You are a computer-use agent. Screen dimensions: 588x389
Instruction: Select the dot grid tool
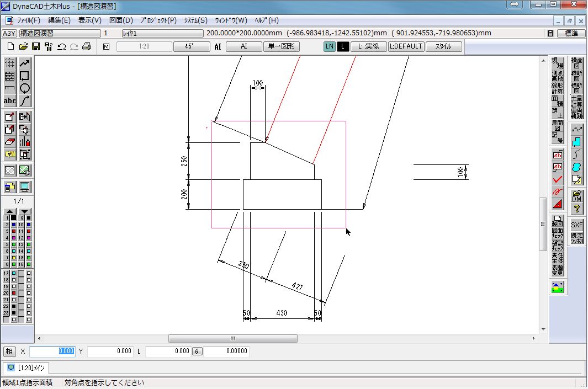[x=10, y=63]
